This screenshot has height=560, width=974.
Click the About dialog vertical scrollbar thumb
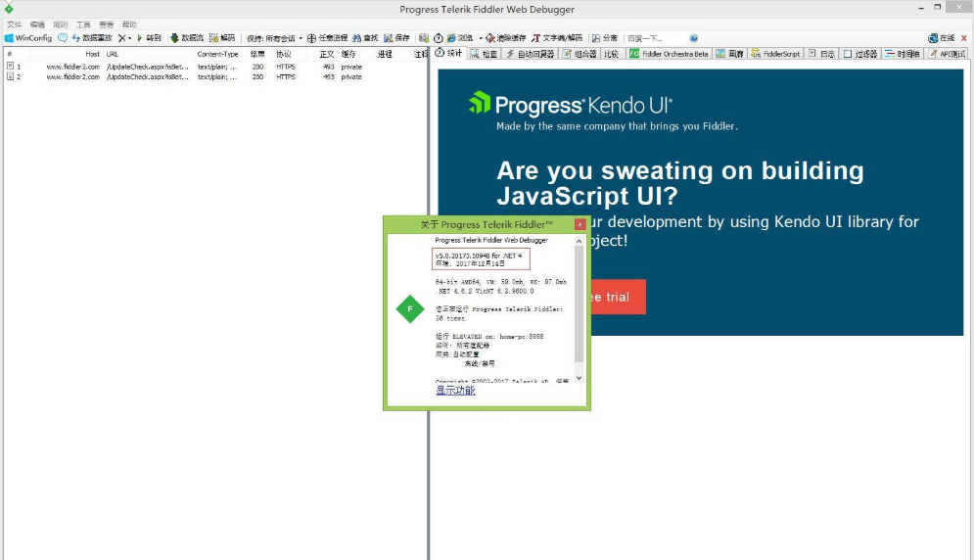click(579, 303)
